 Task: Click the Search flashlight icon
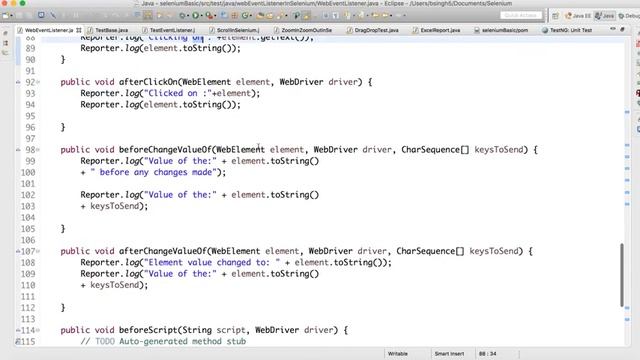280,16
